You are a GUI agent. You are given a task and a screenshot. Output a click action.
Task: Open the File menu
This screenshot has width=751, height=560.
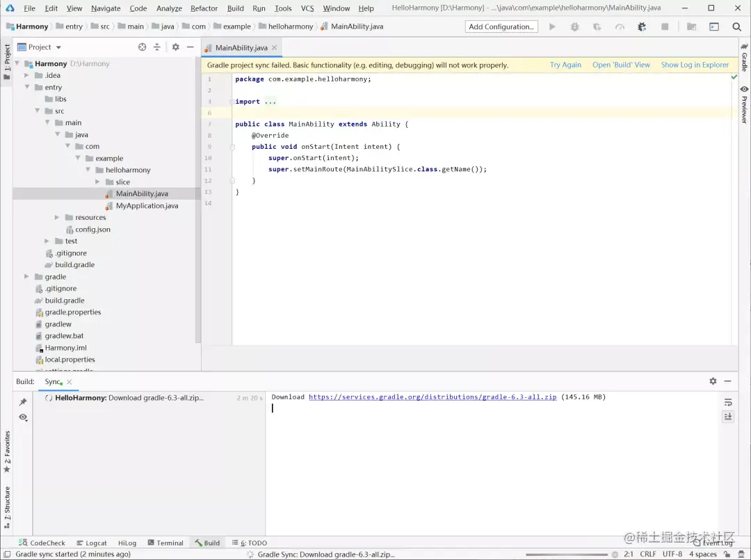click(x=30, y=8)
